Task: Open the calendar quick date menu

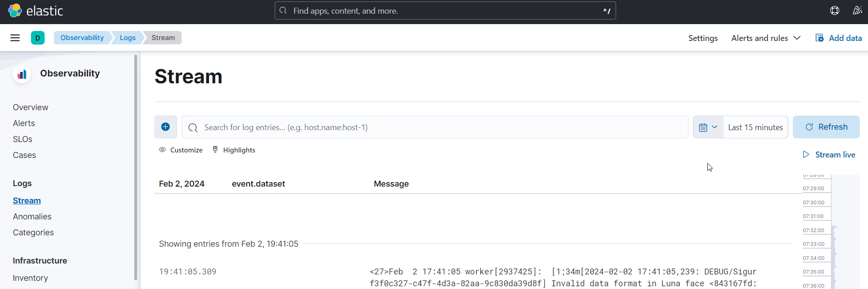Action: tap(708, 127)
